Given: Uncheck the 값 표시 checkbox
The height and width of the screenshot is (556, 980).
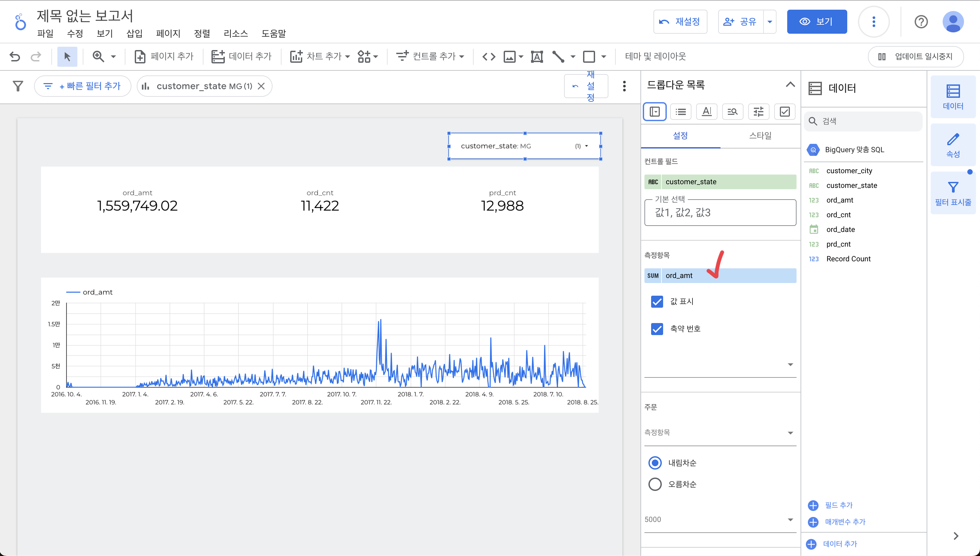Looking at the screenshot, I should point(657,301).
